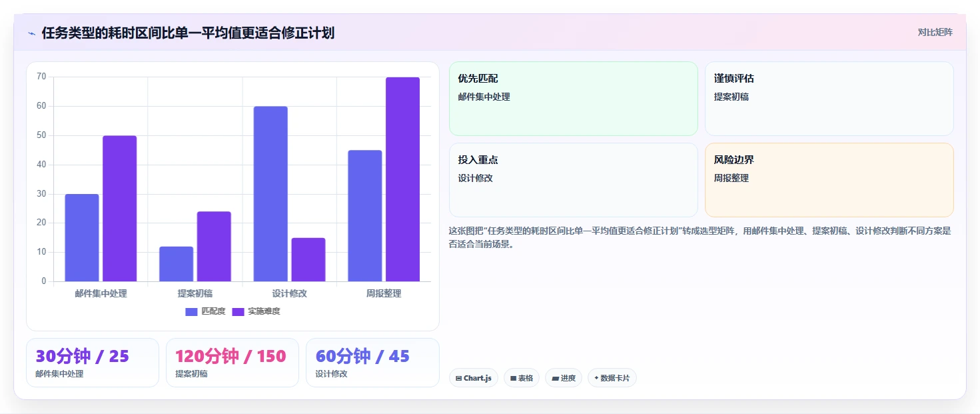Click the 匹配度 bar for 提案初稿
980x414 pixels.
pos(176,264)
